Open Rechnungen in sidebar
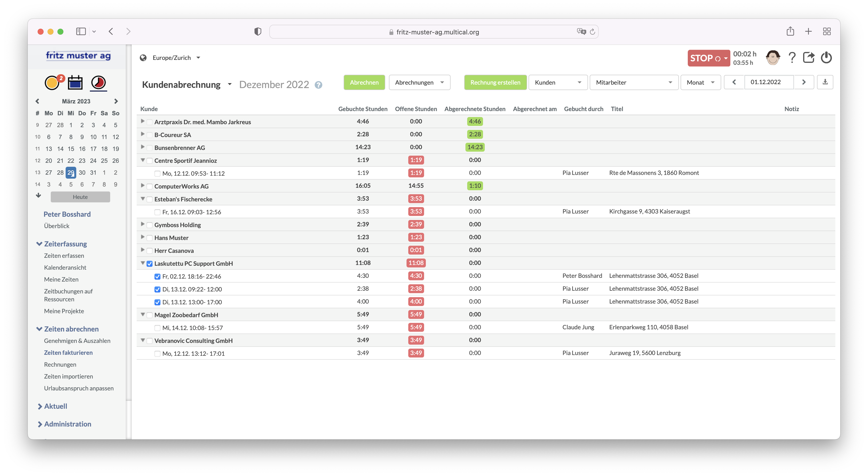This screenshot has height=476, width=868. (x=60, y=364)
